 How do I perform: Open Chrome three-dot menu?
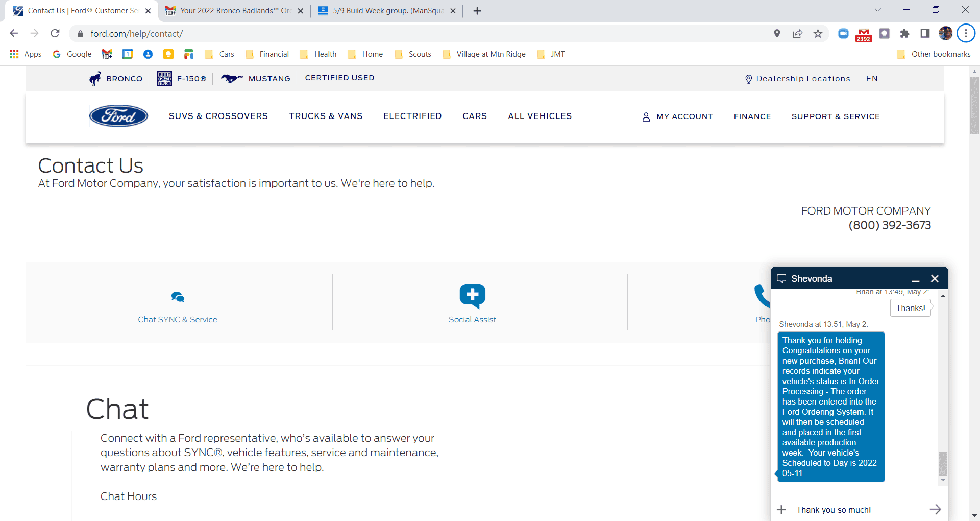point(966,34)
